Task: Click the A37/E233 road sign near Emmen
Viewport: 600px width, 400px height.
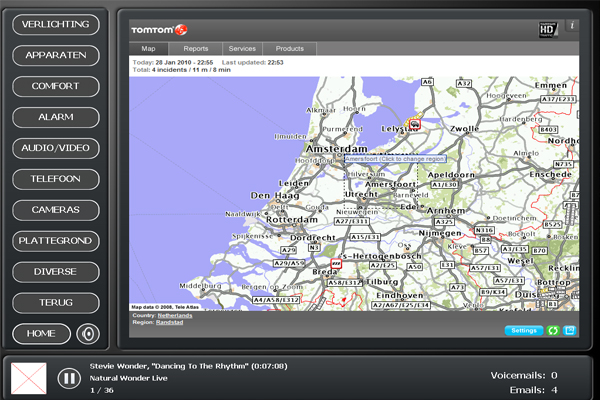Action: tap(558, 99)
